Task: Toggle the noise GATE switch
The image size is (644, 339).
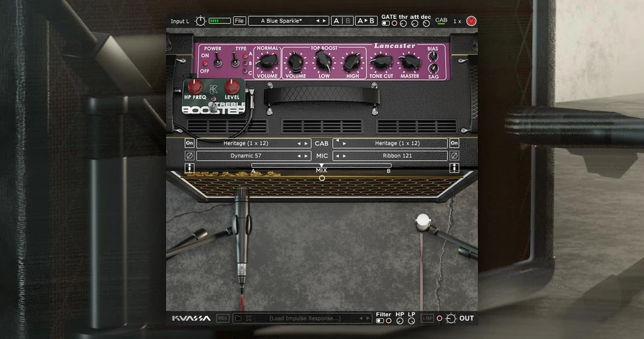Action: (385, 24)
